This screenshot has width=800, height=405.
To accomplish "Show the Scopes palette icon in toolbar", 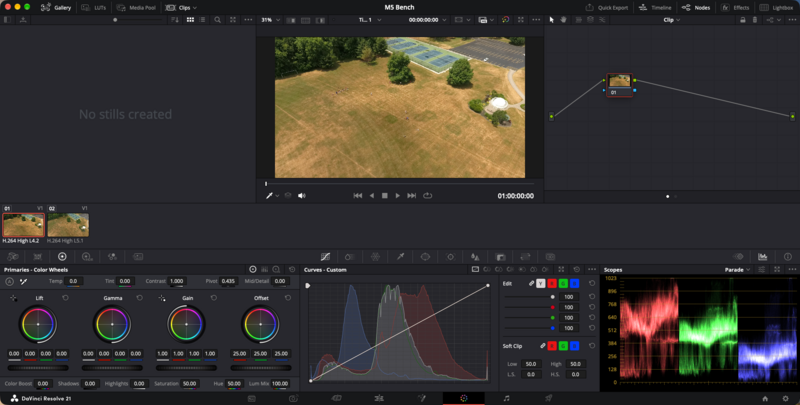I will tap(763, 257).
